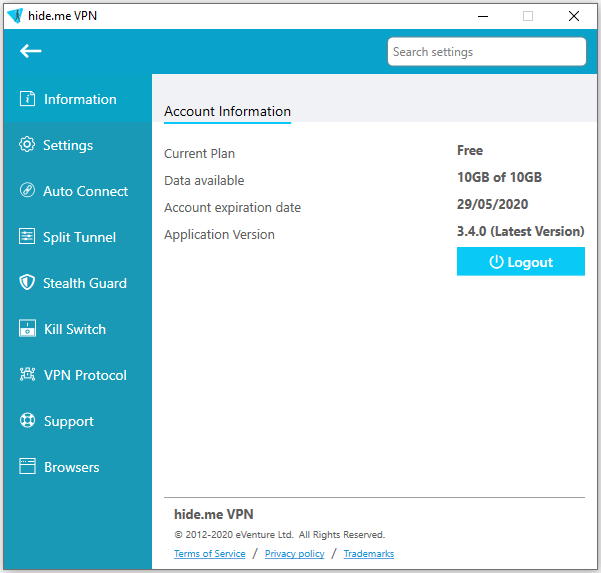This screenshot has height=573, width=601.
Task: Go to Support label
Action: click(x=69, y=421)
